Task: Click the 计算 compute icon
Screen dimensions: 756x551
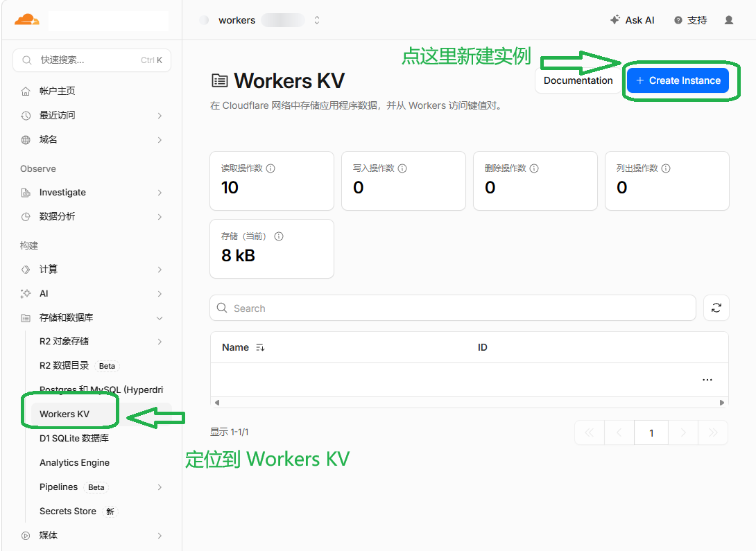Action: pyautogui.click(x=26, y=269)
